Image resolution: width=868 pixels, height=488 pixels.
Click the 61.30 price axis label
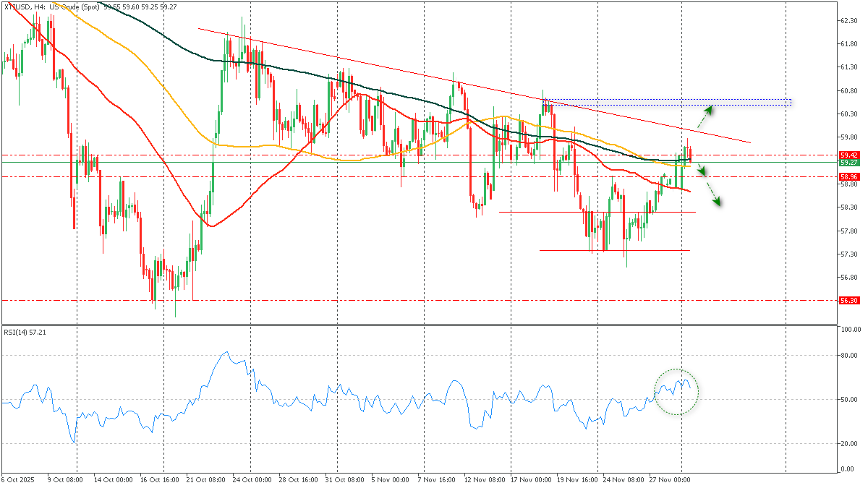tap(849, 67)
